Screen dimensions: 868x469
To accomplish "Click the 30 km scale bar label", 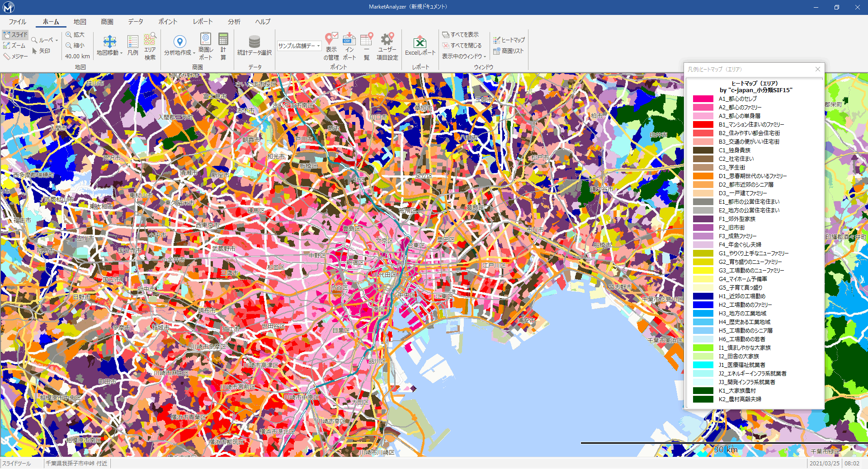I will 726,450.
